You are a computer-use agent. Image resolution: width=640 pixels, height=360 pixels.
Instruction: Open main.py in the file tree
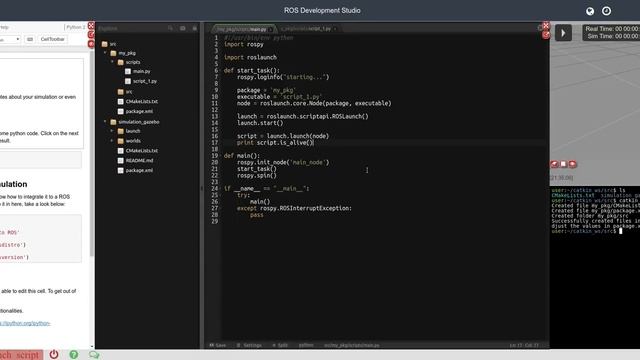[x=141, y=71]
